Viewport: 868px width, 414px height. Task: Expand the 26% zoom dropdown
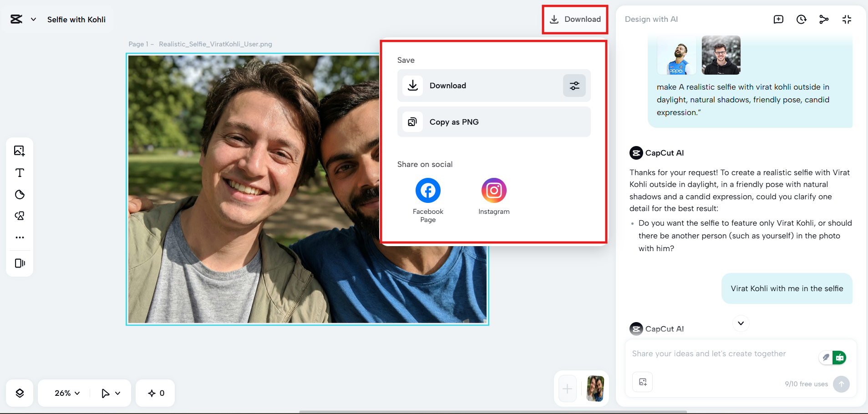coord(67,393)
